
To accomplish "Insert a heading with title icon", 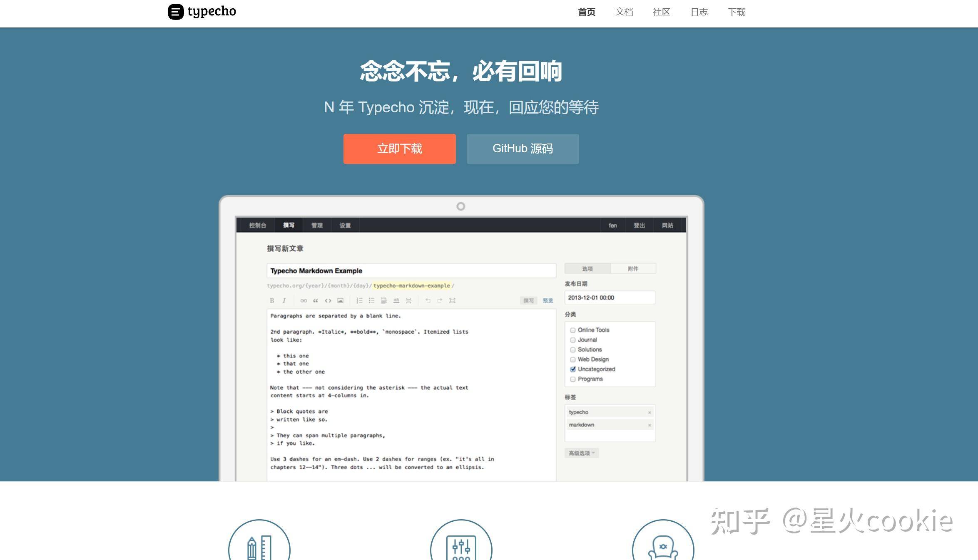I will [384, 300].
